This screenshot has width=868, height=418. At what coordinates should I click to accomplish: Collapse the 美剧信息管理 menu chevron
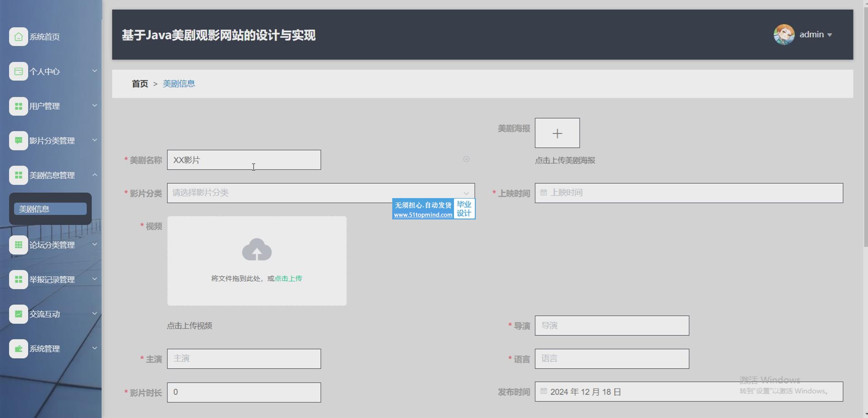tap(94, 175)
